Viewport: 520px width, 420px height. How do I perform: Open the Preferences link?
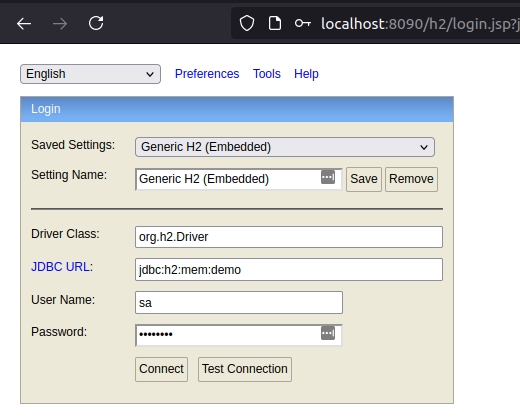click(207, 74)
